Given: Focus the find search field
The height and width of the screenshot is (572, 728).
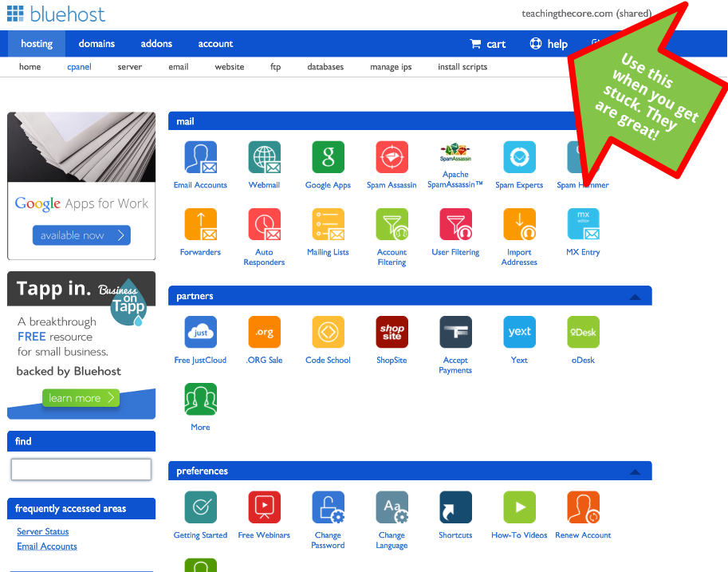Looking at the screenshot, I should (x=81, y=469).
